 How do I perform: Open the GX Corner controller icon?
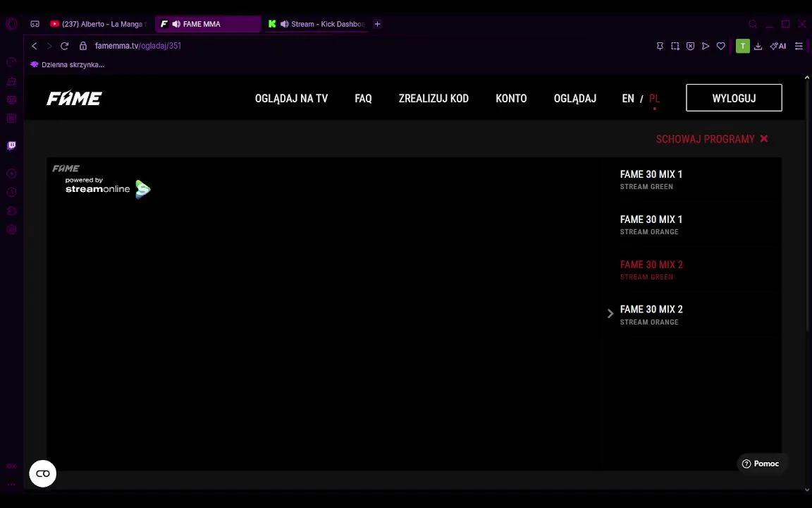tap(35, 24)
